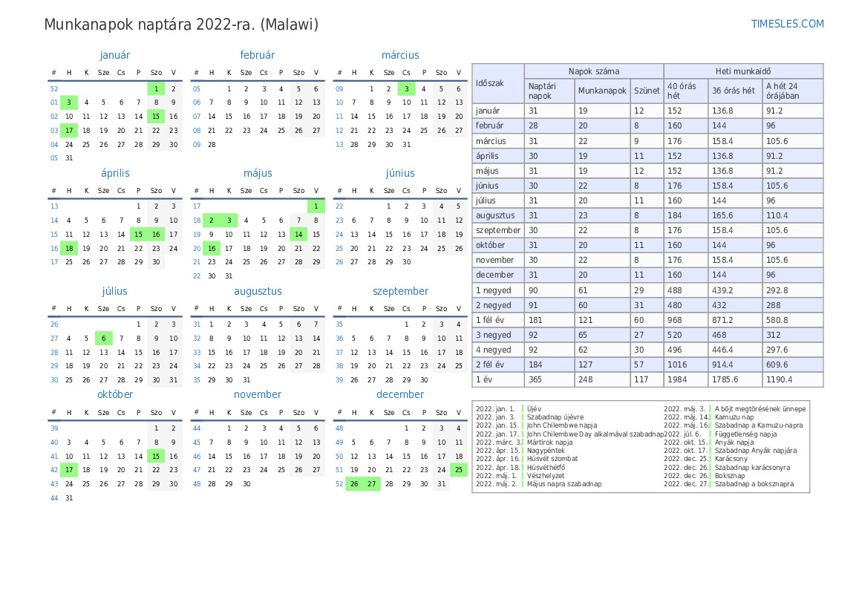
Task: Click highlighted December 25 in december calendar
Action: (458, 469)
